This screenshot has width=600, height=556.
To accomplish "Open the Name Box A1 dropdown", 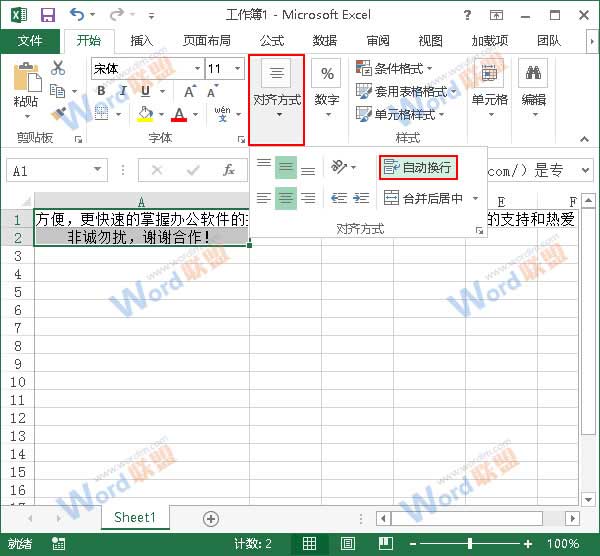I will (98, 170).
